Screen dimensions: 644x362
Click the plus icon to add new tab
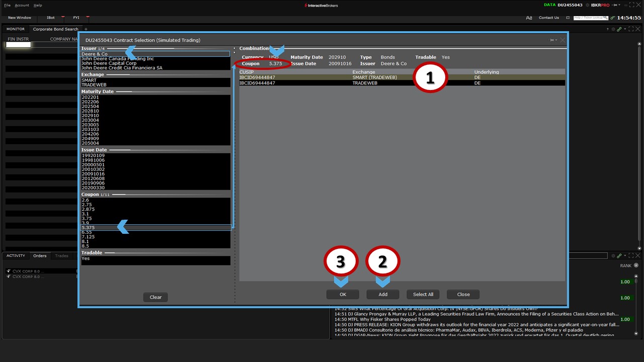86,29
